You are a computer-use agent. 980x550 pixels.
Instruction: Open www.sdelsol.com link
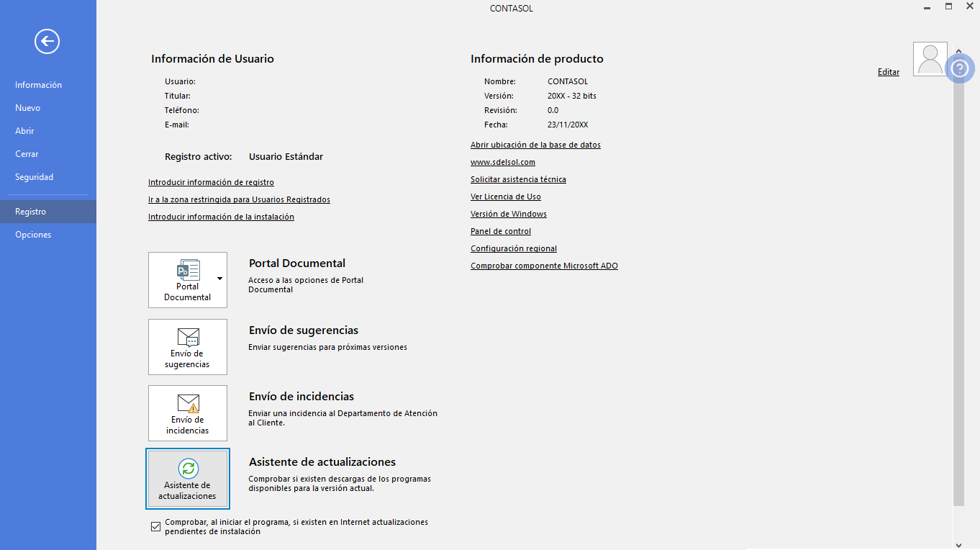point(503,162)
